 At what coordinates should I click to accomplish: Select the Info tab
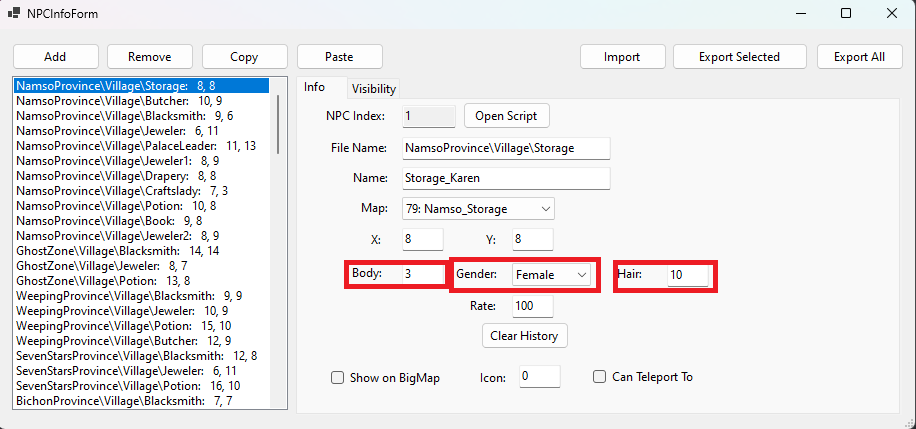(x=314, y=87)
